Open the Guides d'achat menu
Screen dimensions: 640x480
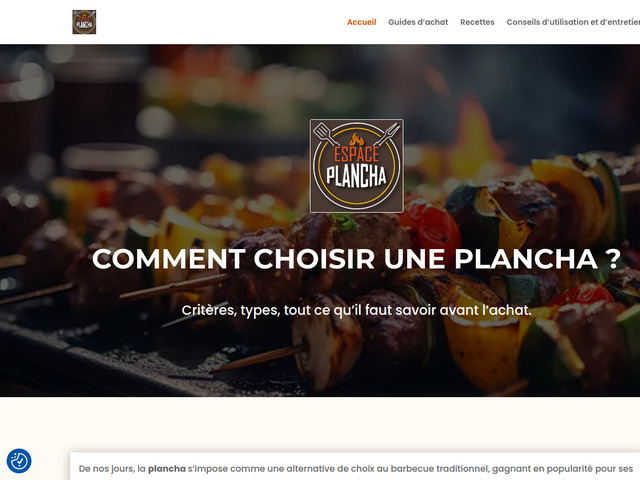click(x=418, y=22)
